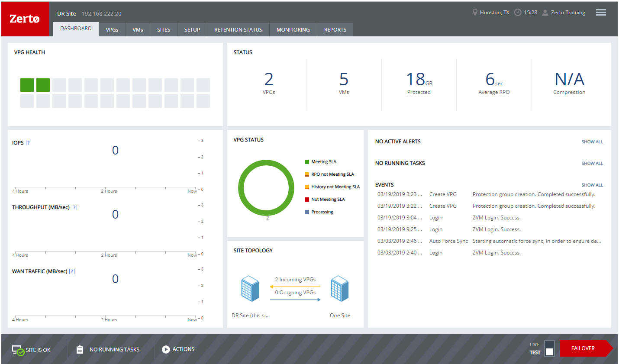Click Show All next to Events
This screenshot has width=619, height=364.
click(592, 185)
